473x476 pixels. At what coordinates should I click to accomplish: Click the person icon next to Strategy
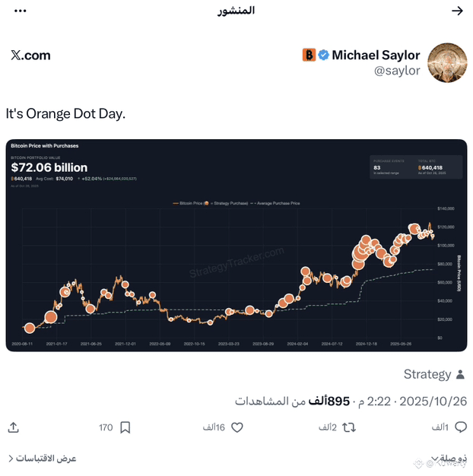pyautogui.click(x=460, y=374)
